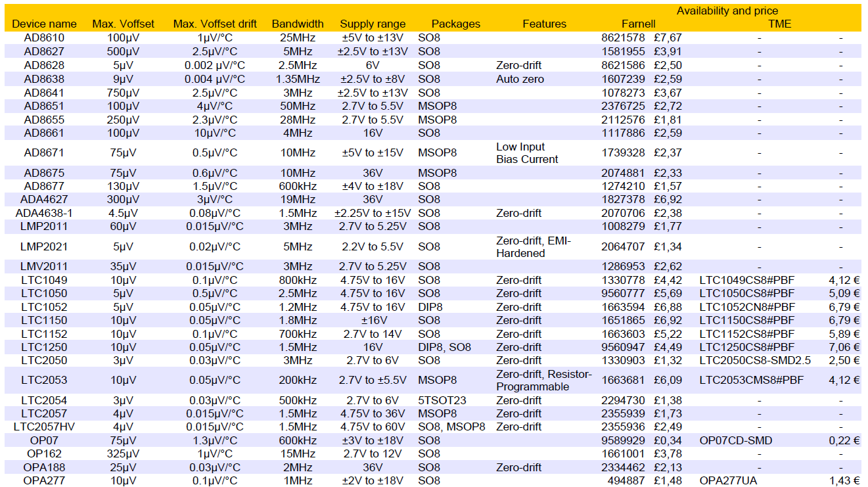Select the 28MHz bandwidth cell

click(298, 120)
